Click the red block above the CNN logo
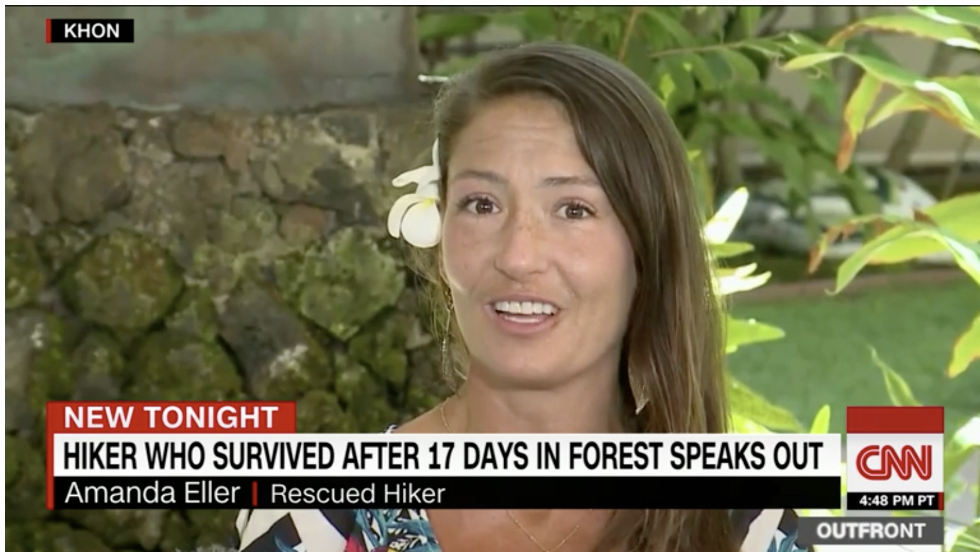980x552 pixels. 895,420
